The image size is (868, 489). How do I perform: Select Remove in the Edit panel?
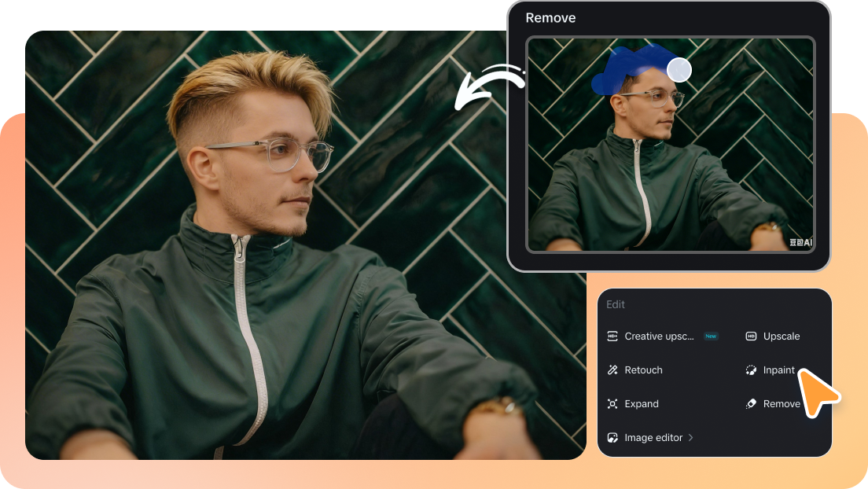782,404
